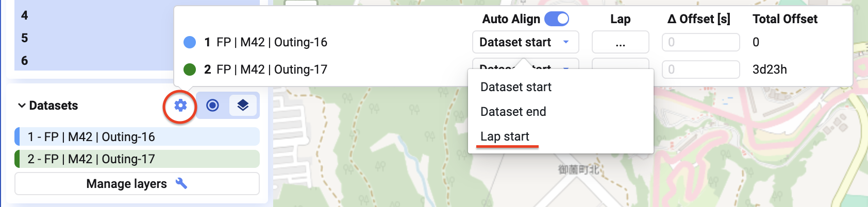The height and width of the screenshot is (207, 868).
Task: Click the Manage layers button
Action: click(137, 184)
